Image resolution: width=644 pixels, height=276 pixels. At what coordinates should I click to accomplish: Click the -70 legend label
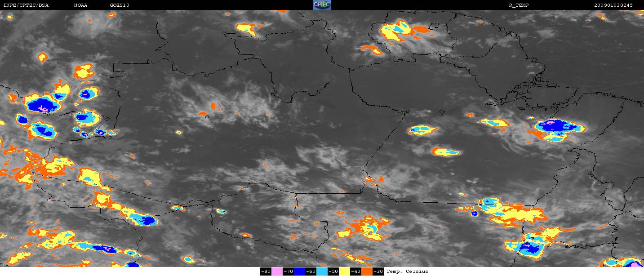[288, 272]
